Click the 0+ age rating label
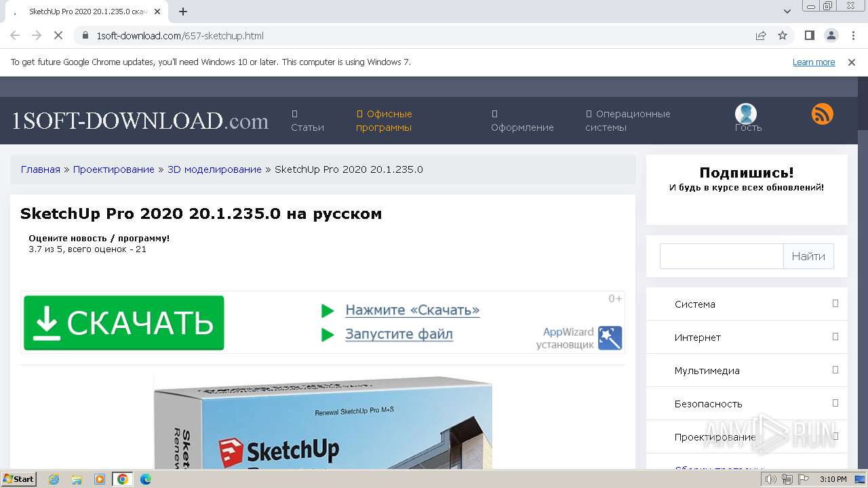Screen dimensions: 868x488 [x=615, y=299]
